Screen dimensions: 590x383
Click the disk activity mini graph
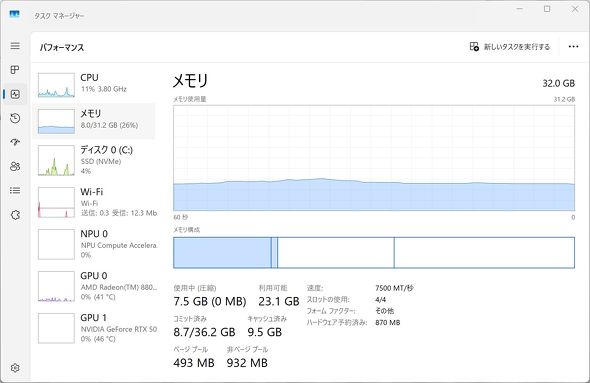pos(56,161)
